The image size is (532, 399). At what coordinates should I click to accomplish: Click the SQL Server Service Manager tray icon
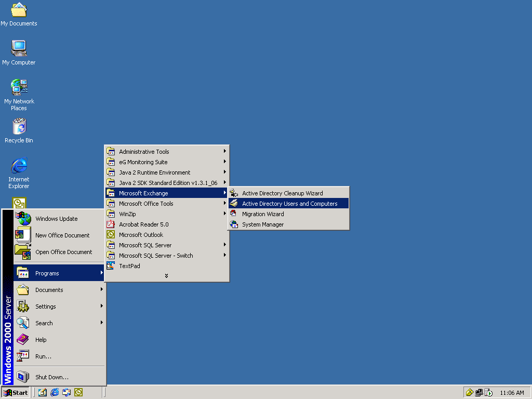[488, 393]
